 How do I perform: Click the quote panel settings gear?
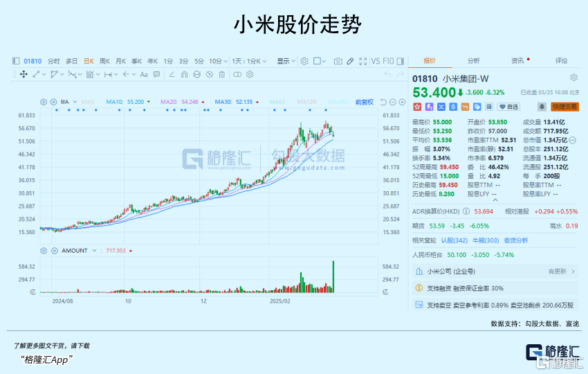click(x=573, y=78)
